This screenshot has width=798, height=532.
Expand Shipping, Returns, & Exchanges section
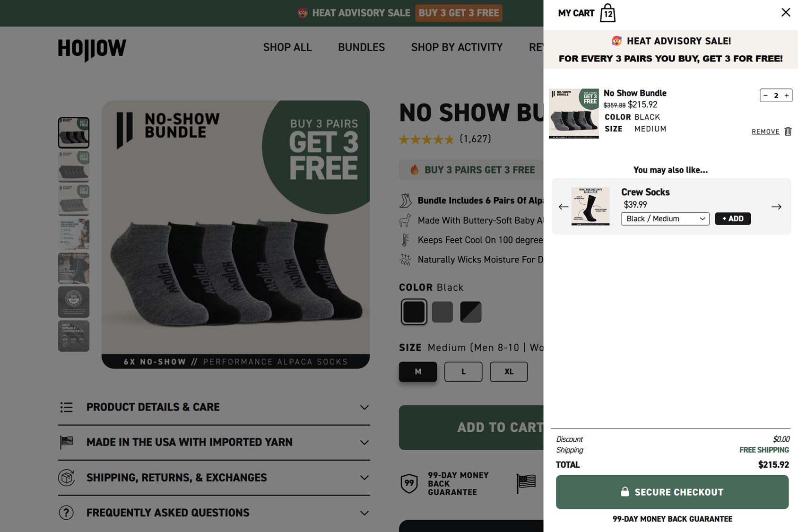214,478
